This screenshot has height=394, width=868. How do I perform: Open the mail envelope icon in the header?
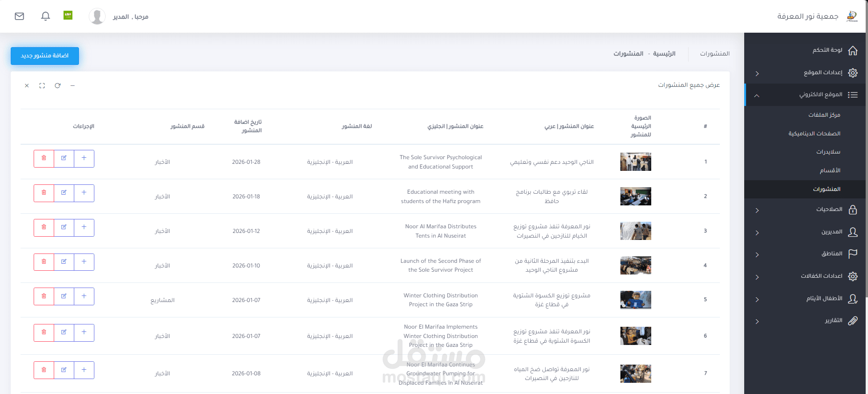coord(19,16)
